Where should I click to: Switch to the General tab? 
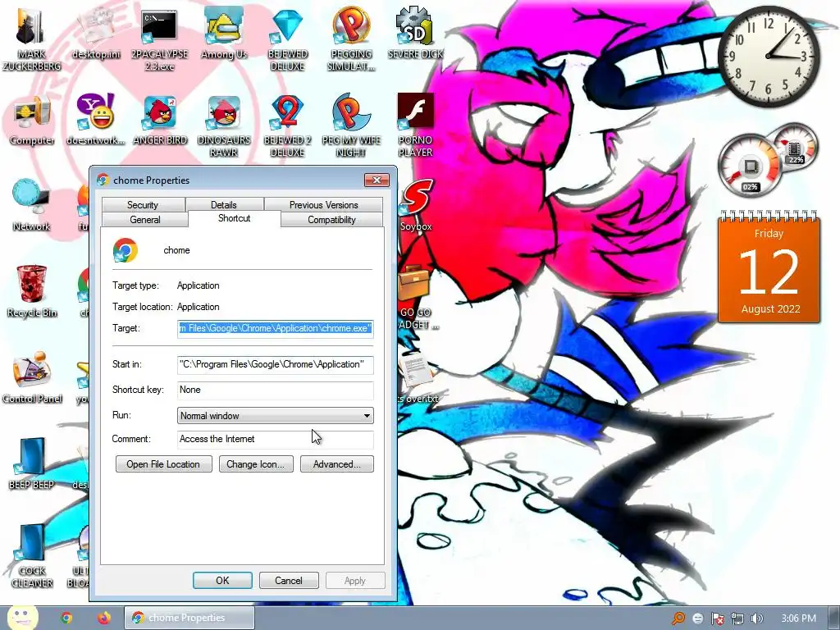(144, 220)
